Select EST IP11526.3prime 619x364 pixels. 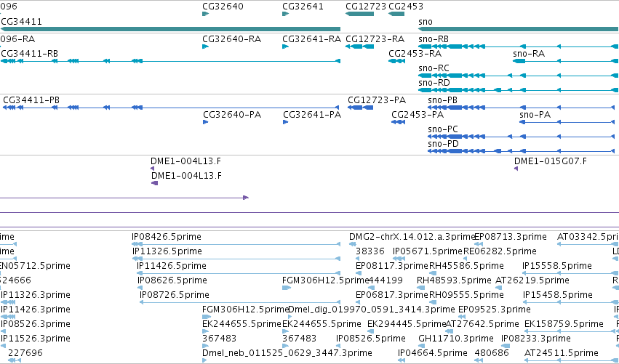(x=36, y=339)
